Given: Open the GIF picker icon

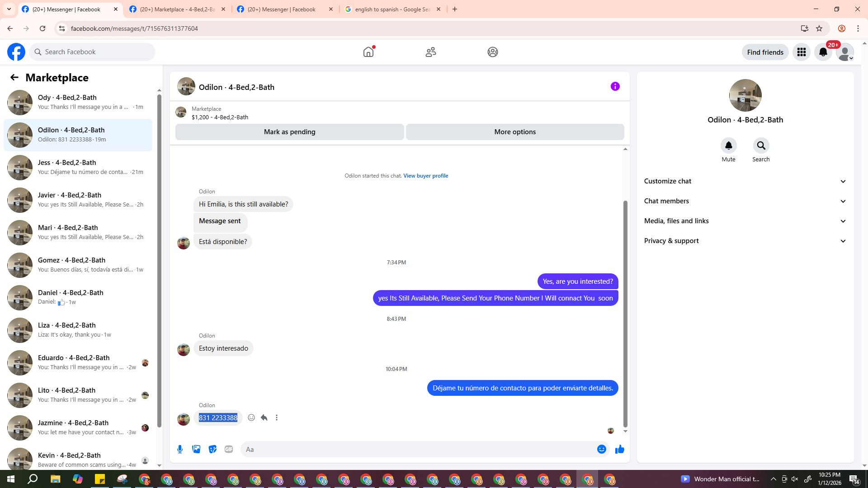Looking at the screenshot, I should pyautogui.click(x=229, y=449).
